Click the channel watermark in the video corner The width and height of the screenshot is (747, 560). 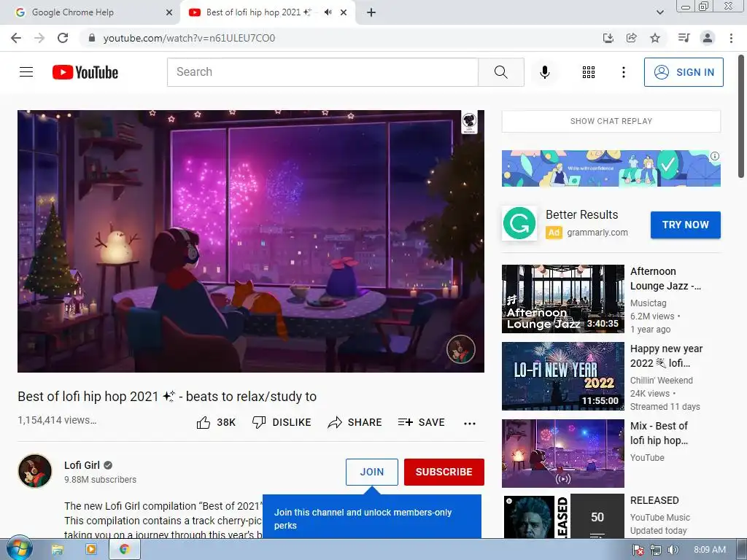pyautogui.click(x=460, y=349)
